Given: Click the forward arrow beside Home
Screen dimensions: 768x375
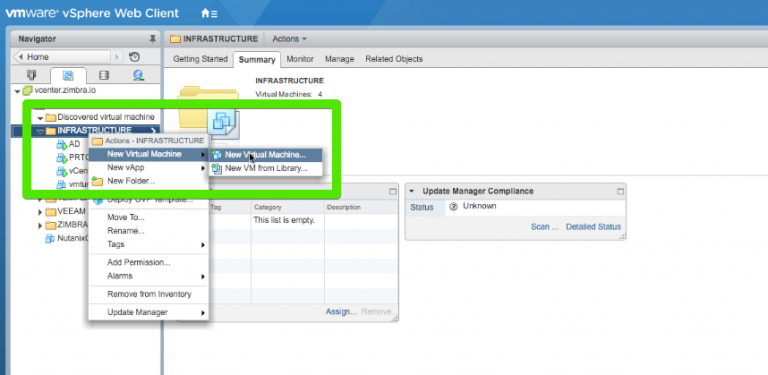Looking at the screenshot, I should pos(117,57).
